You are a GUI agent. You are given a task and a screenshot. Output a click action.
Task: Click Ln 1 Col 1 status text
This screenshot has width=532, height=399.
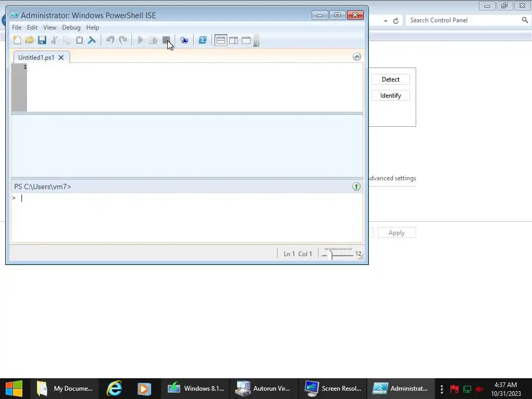[x=298, y=254]
